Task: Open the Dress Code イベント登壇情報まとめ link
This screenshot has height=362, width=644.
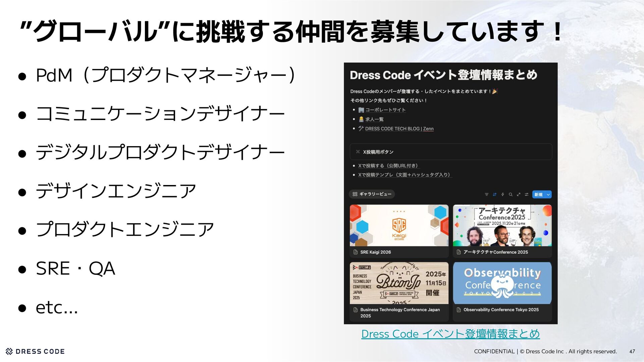Action: 450,334
